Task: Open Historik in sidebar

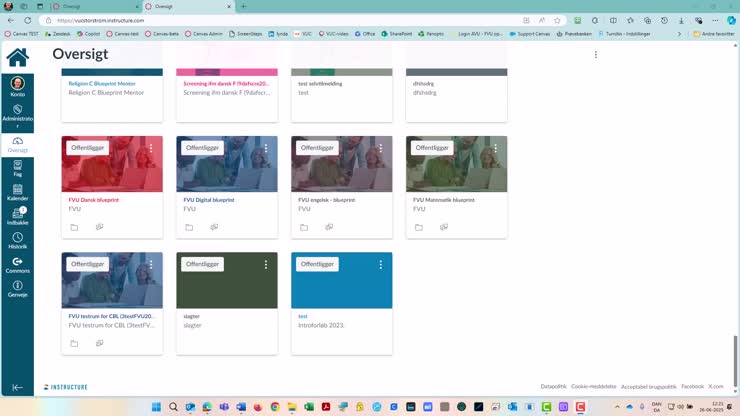Action: (17, 240)
